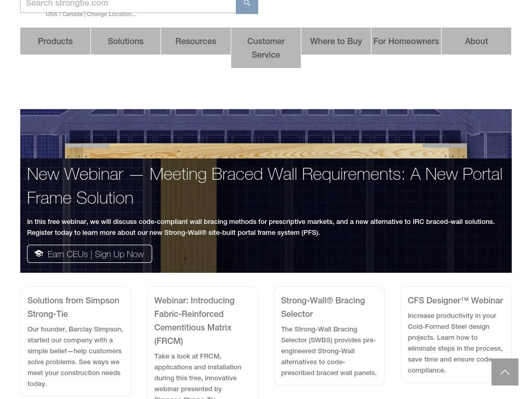Click the scroll-to-top arrow button
This screenshot has width=532, height=399.
coord(505,372)
